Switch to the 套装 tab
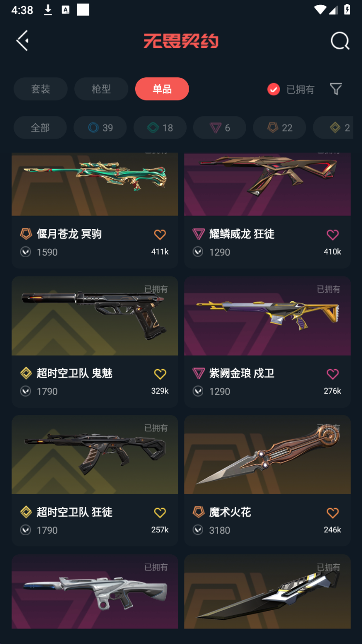The width and height of the screenshot is (362, 644). (x=41, y=89)
